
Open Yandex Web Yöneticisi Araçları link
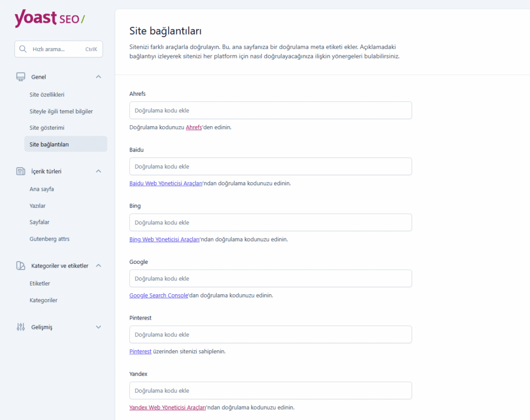tap(167, 408)
